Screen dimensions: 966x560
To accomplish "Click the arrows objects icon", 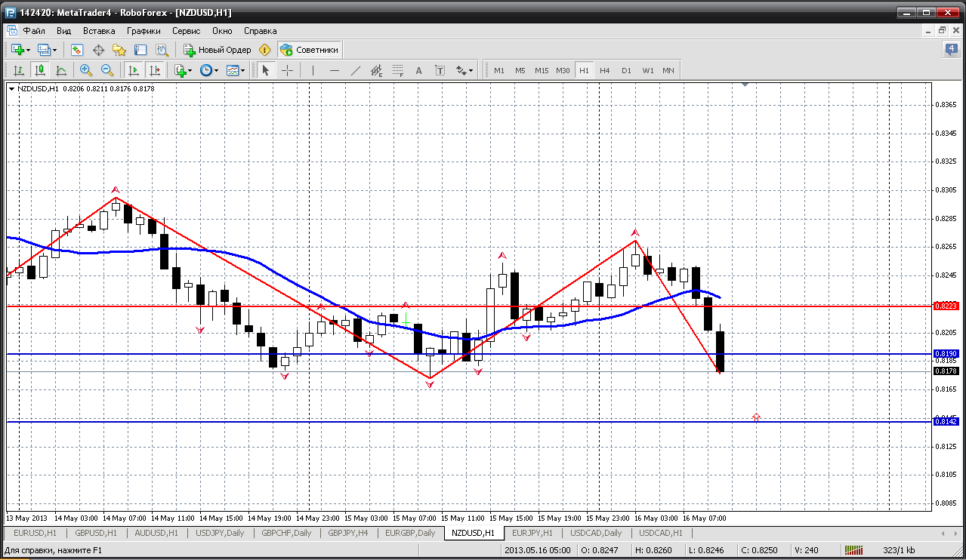I will [461, 70].
